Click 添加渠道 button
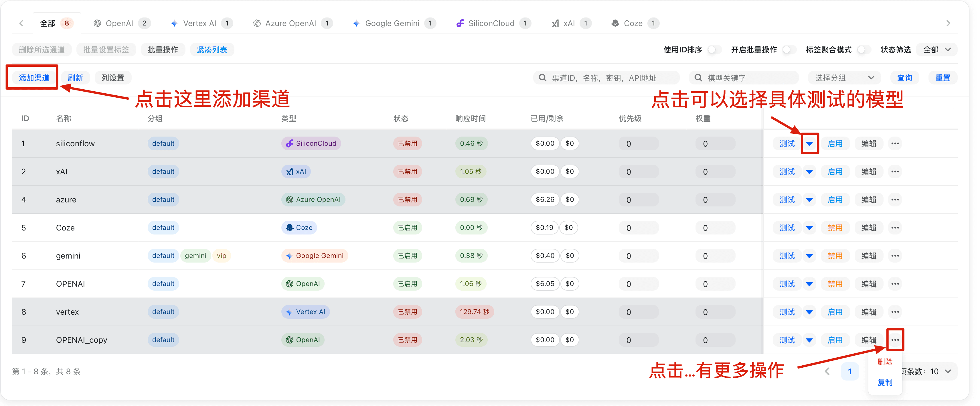This screenshot has height=406, width=980. point(34,78)
